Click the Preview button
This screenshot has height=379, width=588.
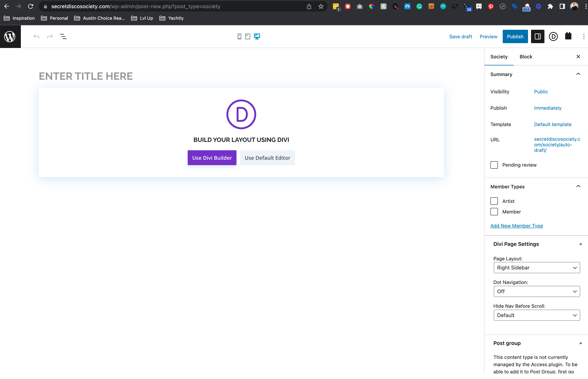tap(488, 37)
